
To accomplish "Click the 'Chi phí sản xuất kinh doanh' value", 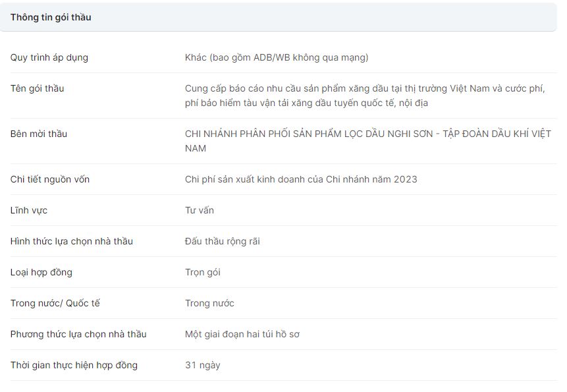I will click(301, 179).
